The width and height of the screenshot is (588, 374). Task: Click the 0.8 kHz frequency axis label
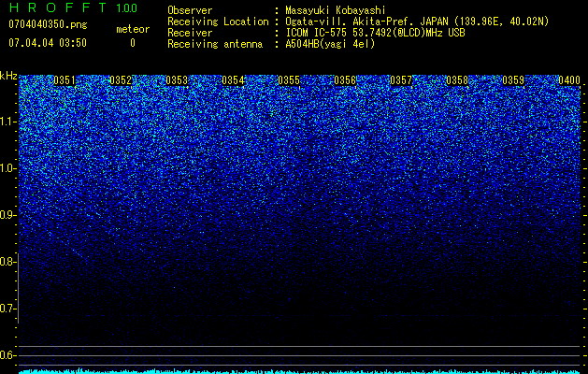click(x=7, y=262)
